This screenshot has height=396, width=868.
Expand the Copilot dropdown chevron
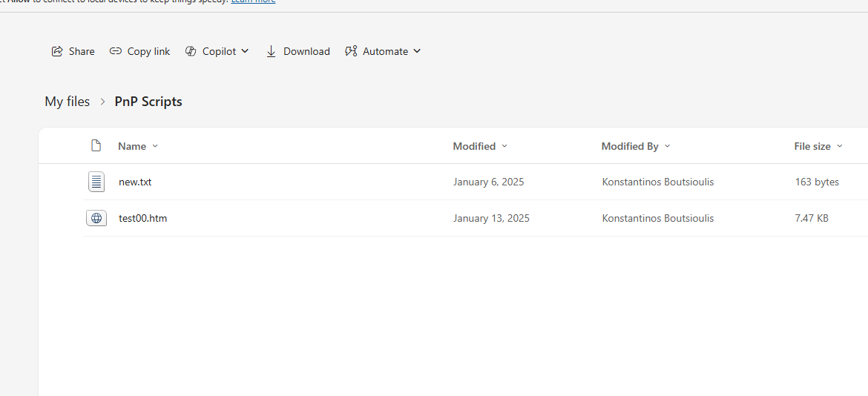[x=246, y=51]
